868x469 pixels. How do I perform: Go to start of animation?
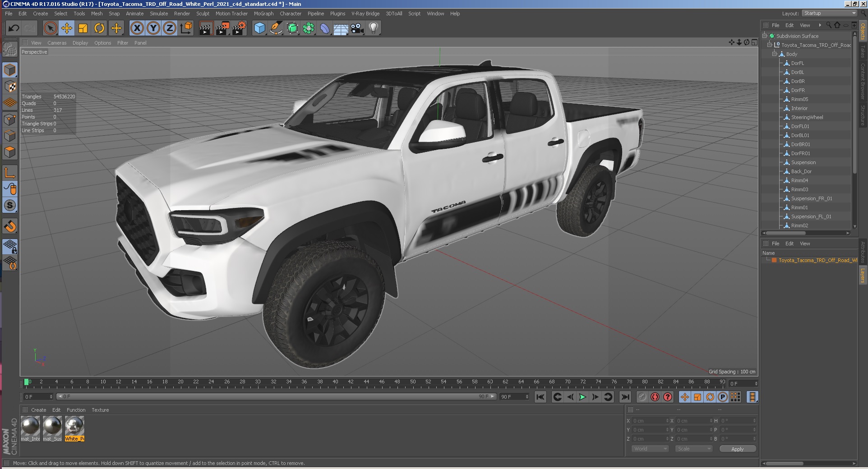click(540, 397)
